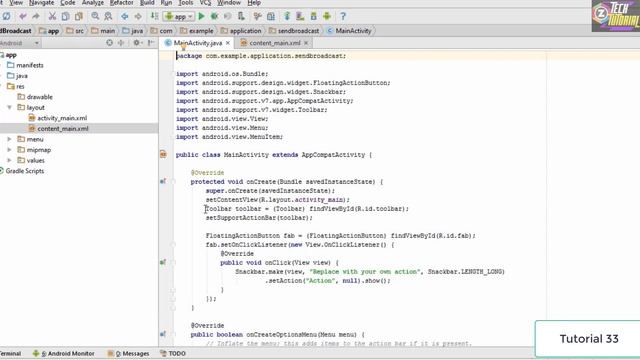Image resolution: width=640 pixels, height=360 pixels.
Task: Open the Build menu
Action: [x=147, y=3]
